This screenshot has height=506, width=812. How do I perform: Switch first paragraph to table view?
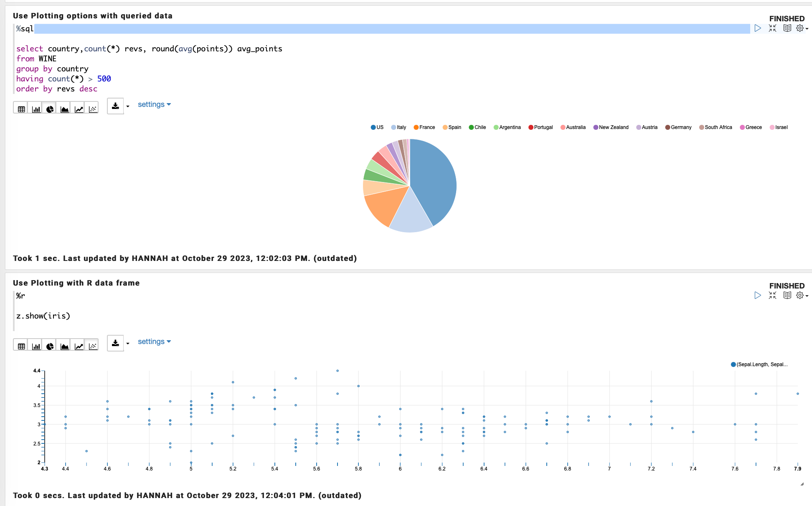point(21,109)
